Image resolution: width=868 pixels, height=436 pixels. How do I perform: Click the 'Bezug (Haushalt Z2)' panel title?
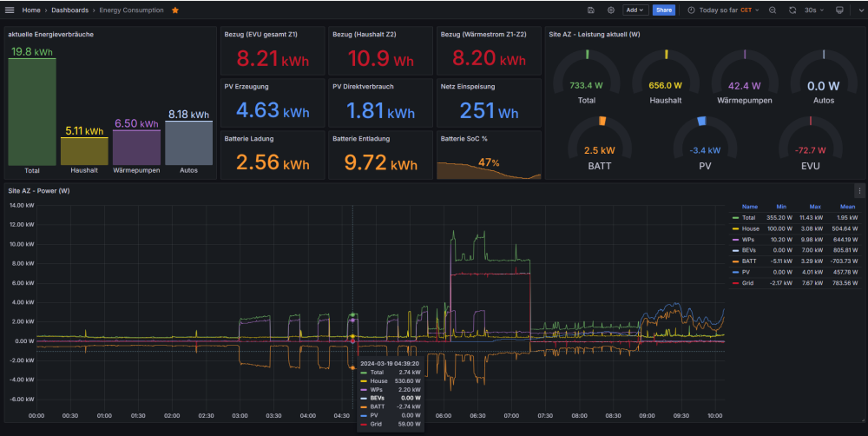(365, 35)
